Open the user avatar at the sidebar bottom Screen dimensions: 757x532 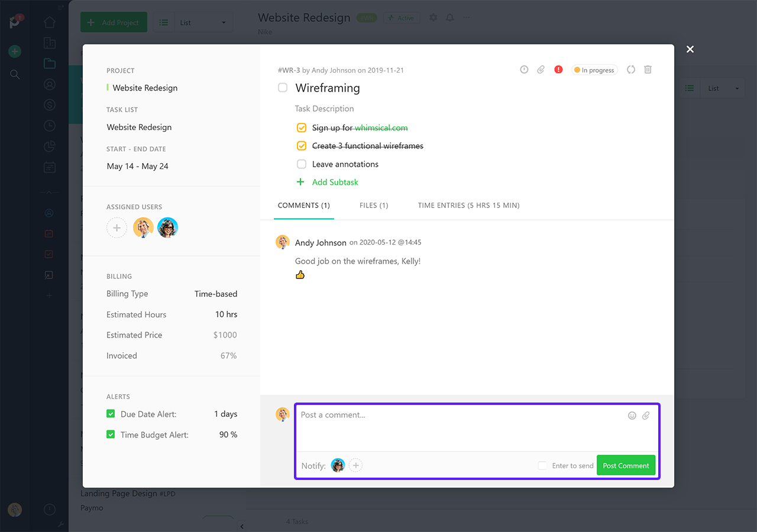point(15,510)
